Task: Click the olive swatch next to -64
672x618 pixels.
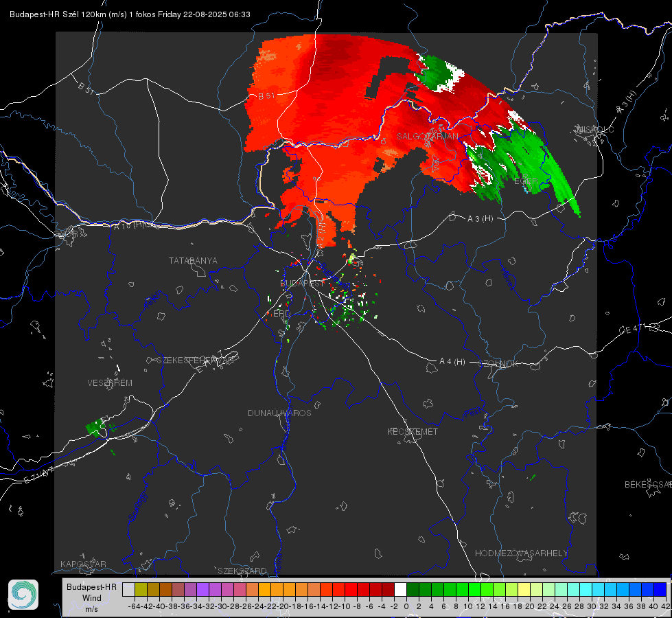Action: tap(141, 589)
